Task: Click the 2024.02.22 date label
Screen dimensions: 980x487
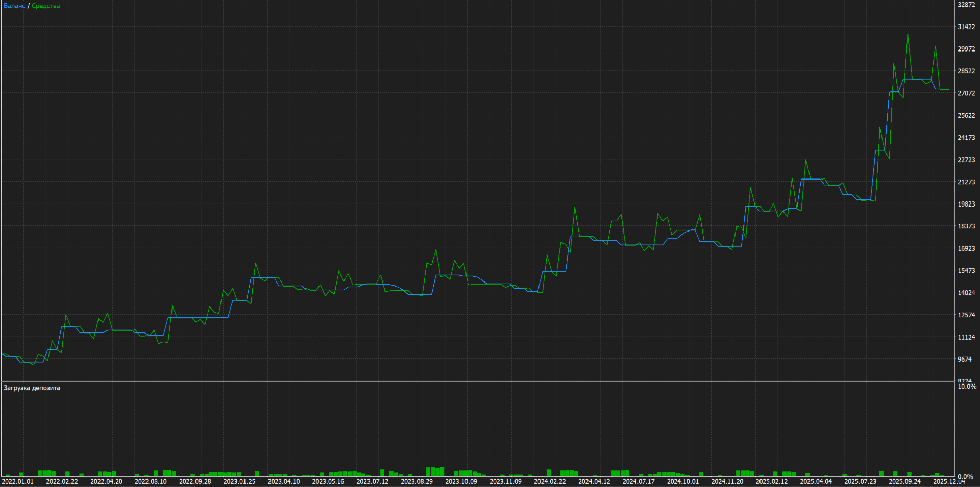Action: point(550,482)
